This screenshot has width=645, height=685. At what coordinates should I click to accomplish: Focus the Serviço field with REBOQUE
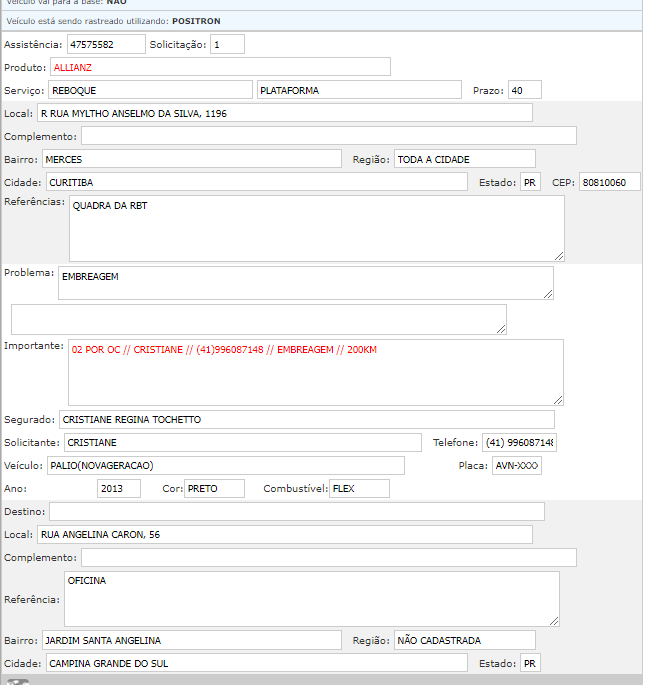click(x=150, y=90)
